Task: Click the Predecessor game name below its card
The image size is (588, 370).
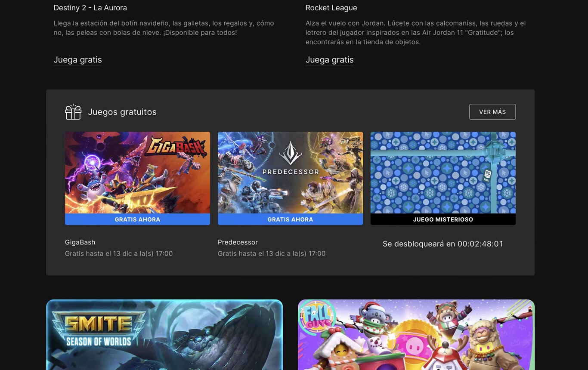Action: click(x=238, y=242)
